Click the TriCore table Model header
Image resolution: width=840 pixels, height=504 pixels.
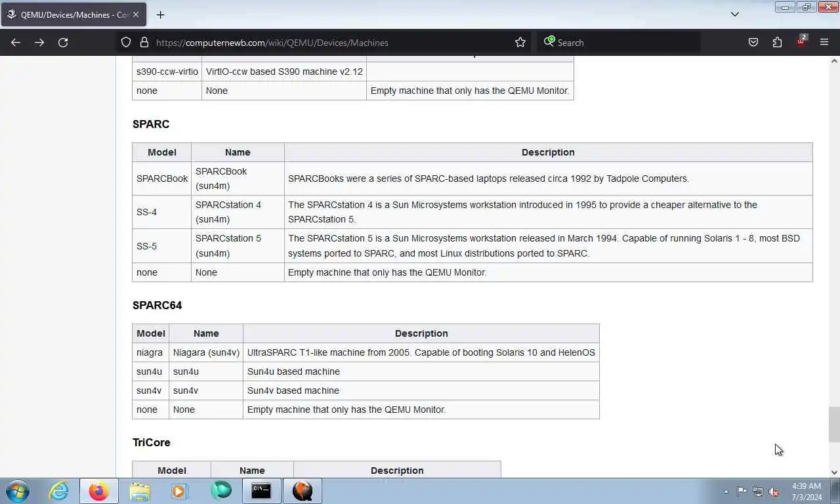pyautogui.click(x=171, y=471)
